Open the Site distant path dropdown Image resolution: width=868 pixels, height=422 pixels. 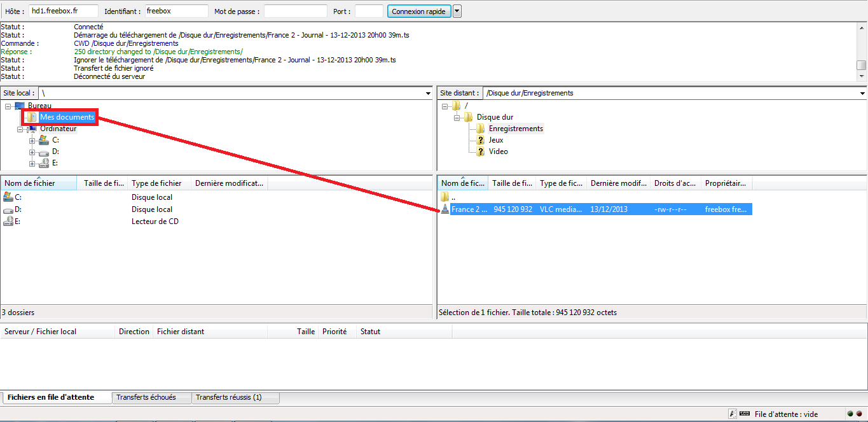pos(862,94)
